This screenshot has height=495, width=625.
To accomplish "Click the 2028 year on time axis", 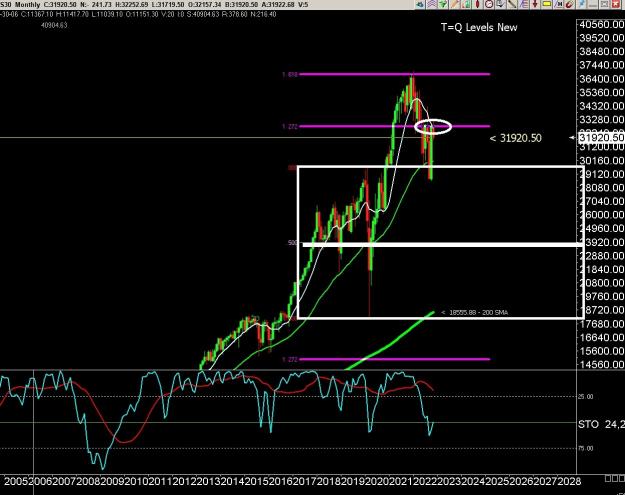I will pyautogui.click(x=569, y=481).
